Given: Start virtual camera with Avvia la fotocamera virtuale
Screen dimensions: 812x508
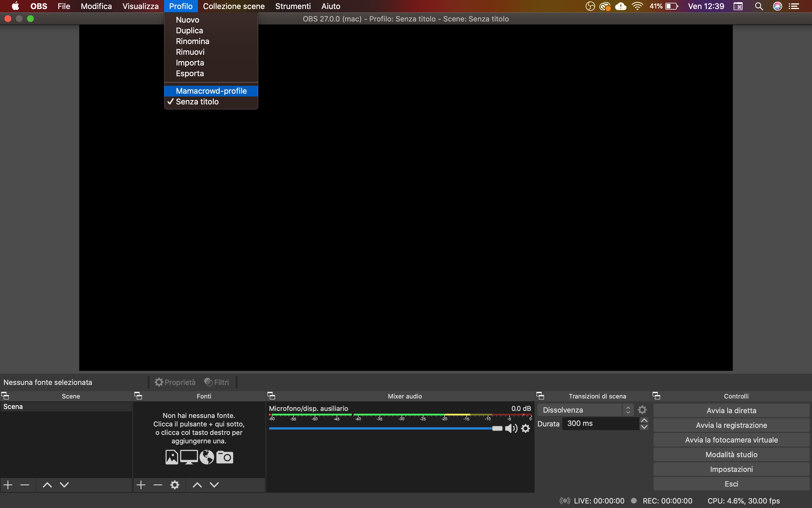Looking at the screenshot, I should point(731,440).
